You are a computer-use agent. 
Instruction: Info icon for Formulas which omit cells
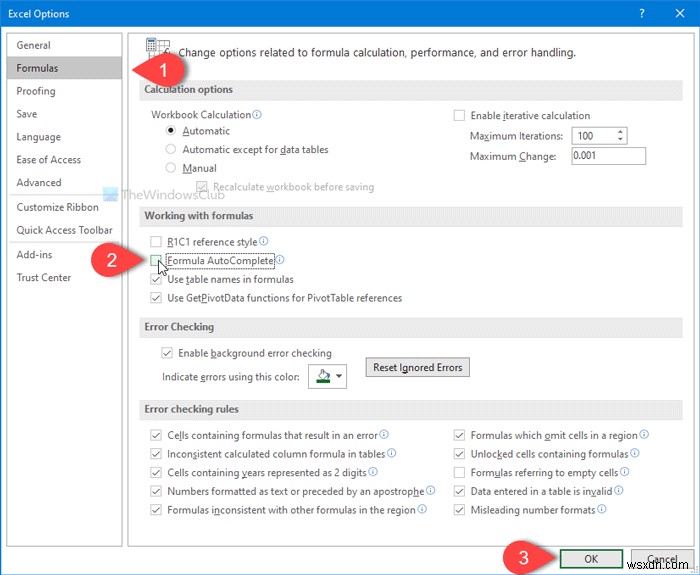pyautogui.click(x=644, y=434)
